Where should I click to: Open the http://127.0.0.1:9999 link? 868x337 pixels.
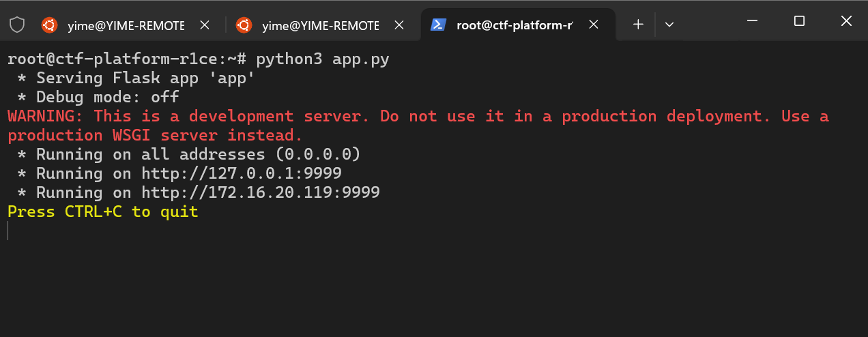[242, 173]
